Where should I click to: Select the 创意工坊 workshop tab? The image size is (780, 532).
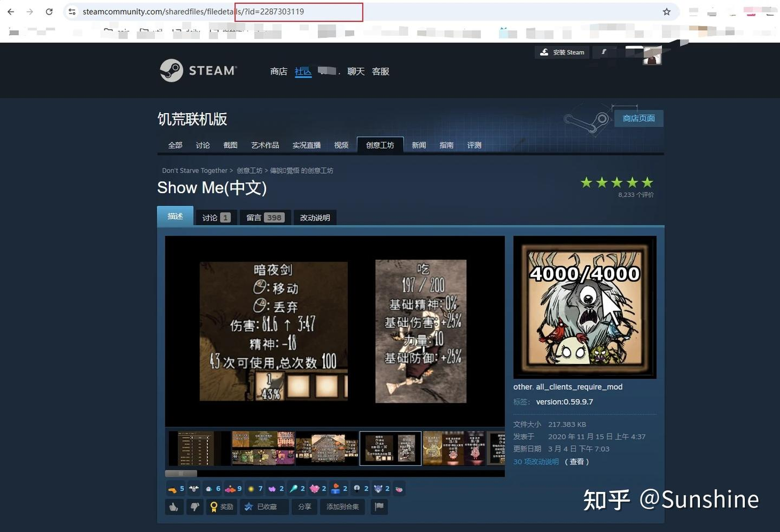point(380,145)
